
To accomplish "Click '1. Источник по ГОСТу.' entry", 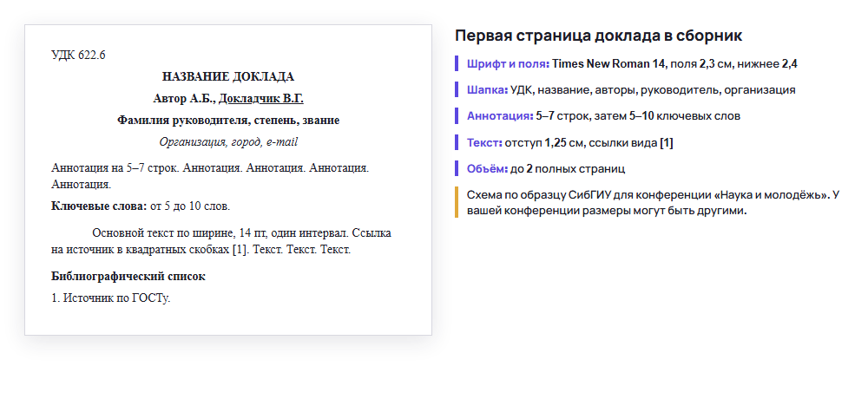I will click(x=111, y=298).
